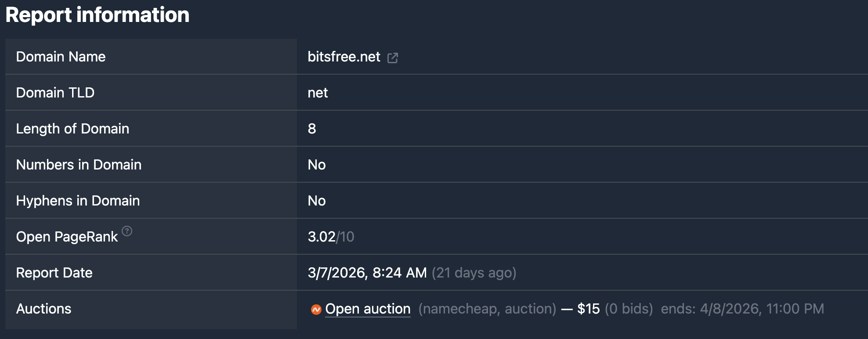Viewport: 868px width, 339px height.
Task: Follow the Open auction link
Action: coord(367,309)
